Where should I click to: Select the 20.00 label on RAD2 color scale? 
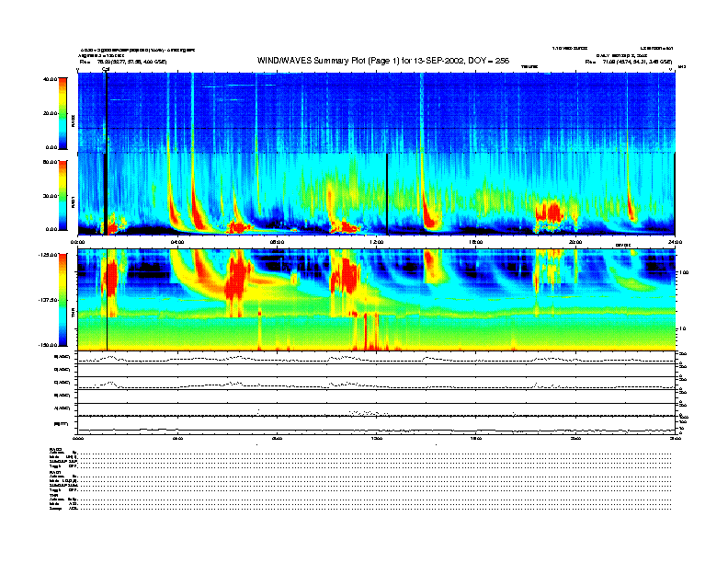50,113
